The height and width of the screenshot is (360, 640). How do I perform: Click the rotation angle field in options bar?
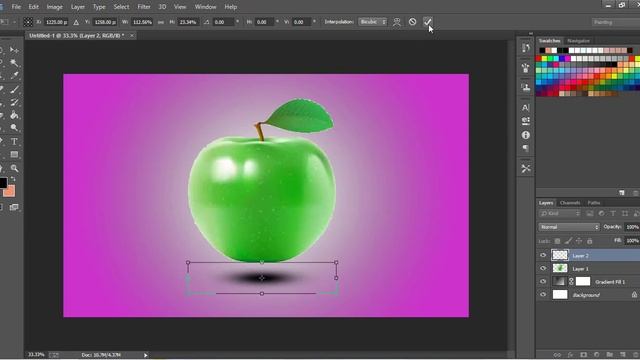coord(224,22)
